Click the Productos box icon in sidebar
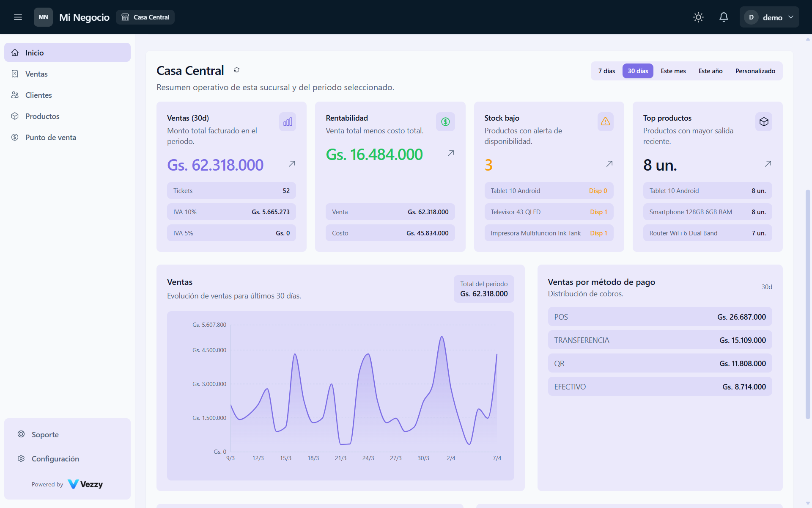This screenshot has height=508, width=812. [15, 116]
